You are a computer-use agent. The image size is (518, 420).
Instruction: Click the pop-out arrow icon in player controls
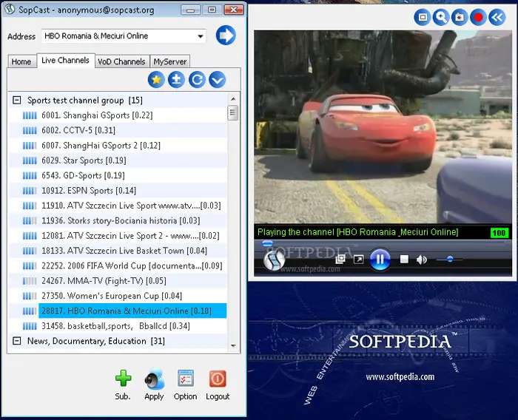358,260
